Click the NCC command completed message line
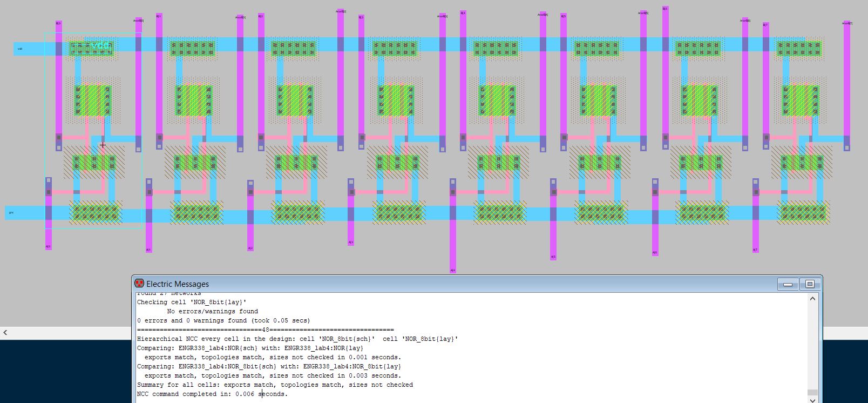 click(212, 394)
